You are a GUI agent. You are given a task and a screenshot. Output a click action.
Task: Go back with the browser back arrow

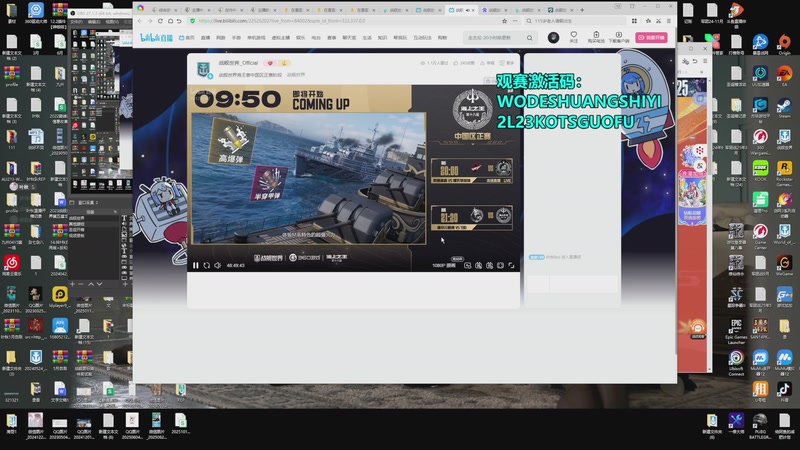coord(140,21)
